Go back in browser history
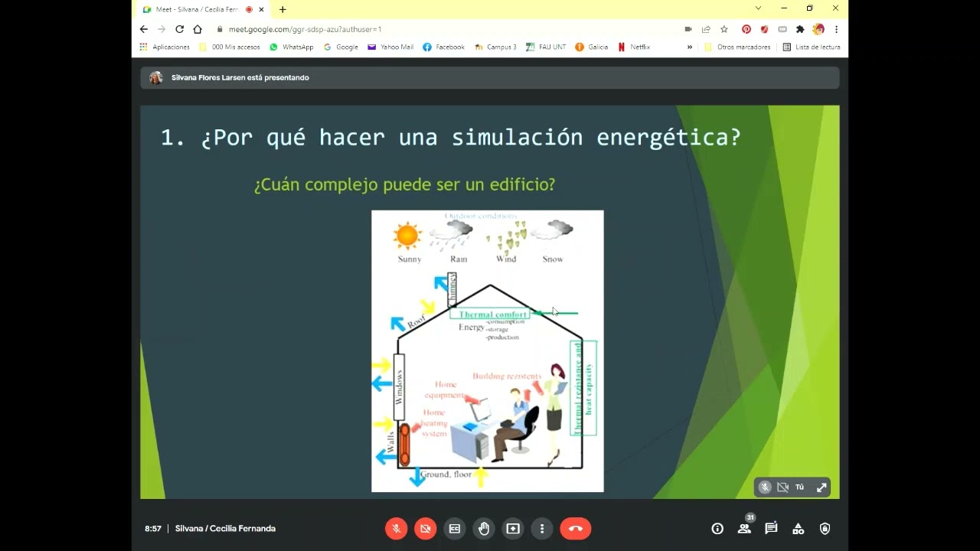 144,29
